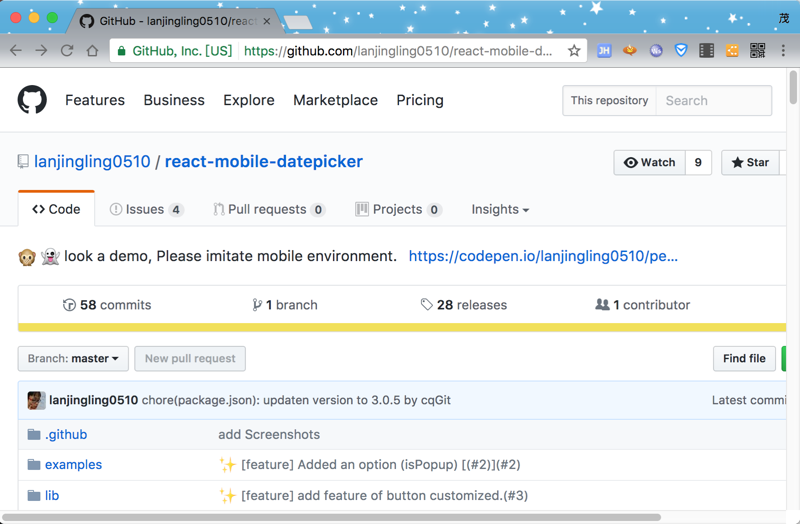Open the Insights dropdown
The image size is (800, 524).
point(500,210)
